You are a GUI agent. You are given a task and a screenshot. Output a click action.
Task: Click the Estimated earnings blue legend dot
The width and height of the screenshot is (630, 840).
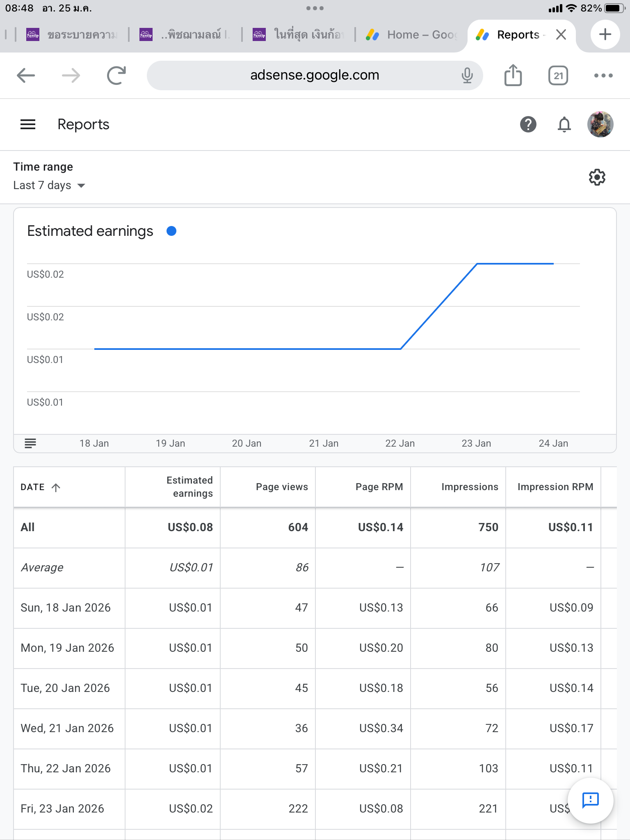171,231
